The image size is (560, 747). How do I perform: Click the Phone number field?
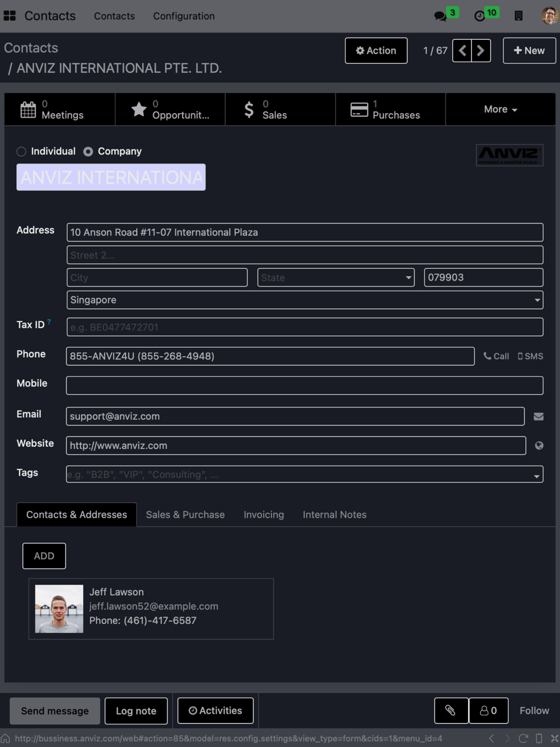[x=270, y=356]
